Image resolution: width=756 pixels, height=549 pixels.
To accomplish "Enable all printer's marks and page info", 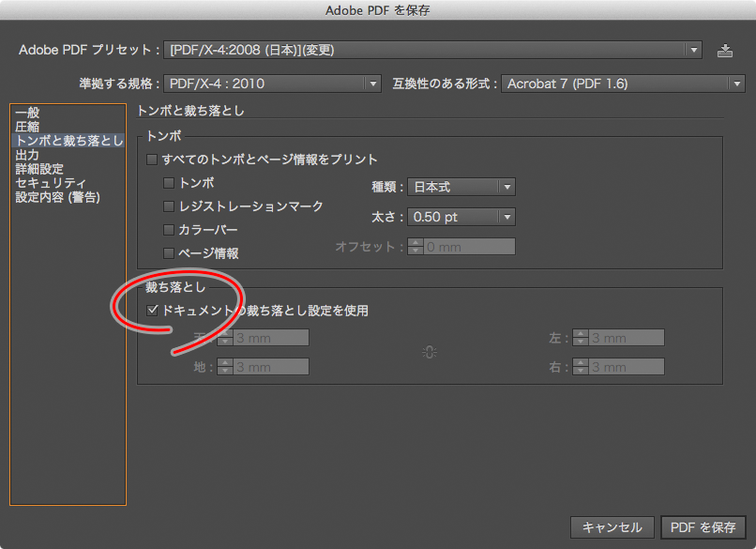I will point(153,160).
